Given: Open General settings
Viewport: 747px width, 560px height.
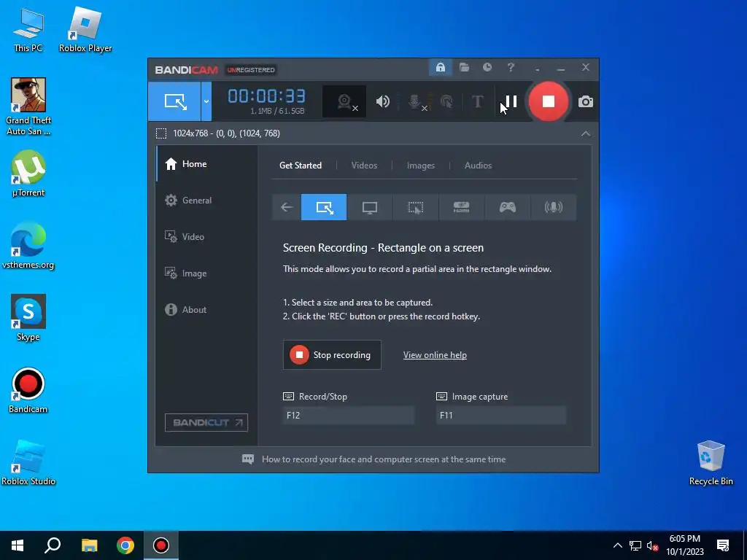Looking at the screenshot, I should point(206,200).
